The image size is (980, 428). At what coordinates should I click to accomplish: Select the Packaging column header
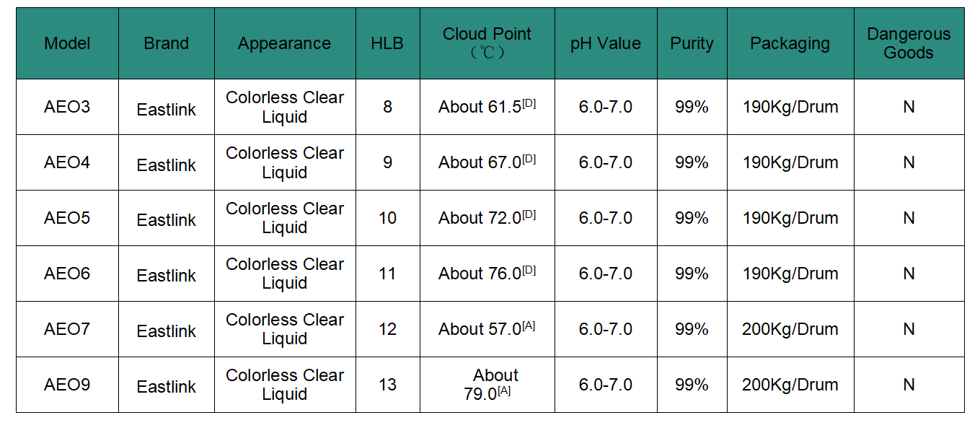coord(790,43)
